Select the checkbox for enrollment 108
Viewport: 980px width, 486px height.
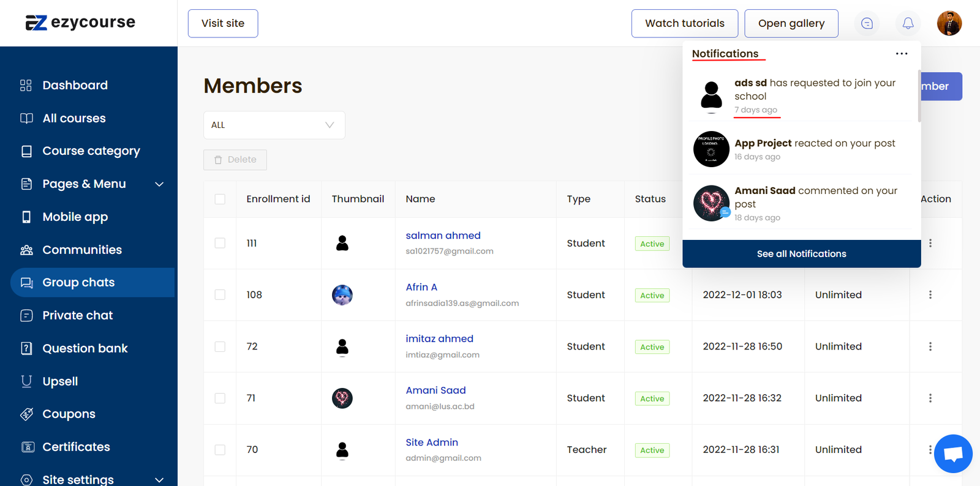pyautogui.click(x=220, y=295)
